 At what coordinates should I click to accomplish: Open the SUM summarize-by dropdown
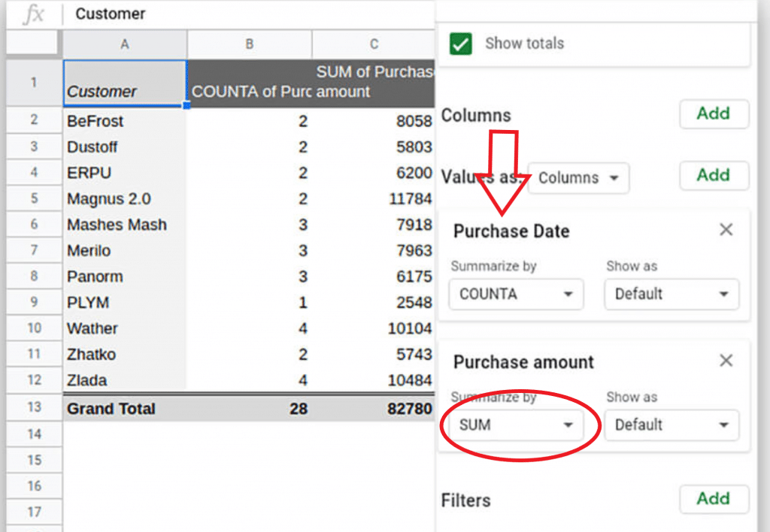coord(516,425)
